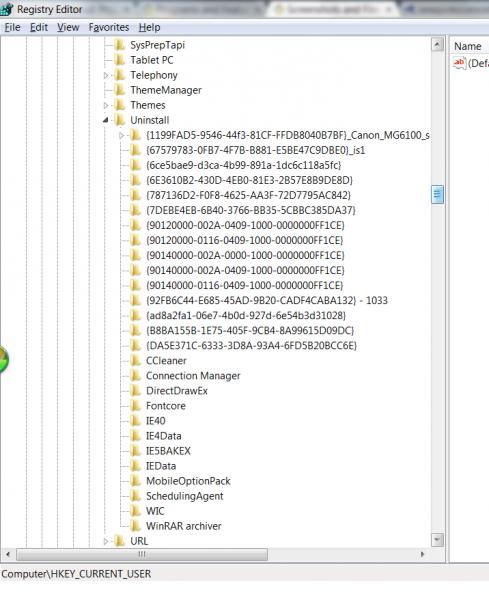Click the WinRAR archiver folder icon
489x600 pixels.
[x=135, y=526]
